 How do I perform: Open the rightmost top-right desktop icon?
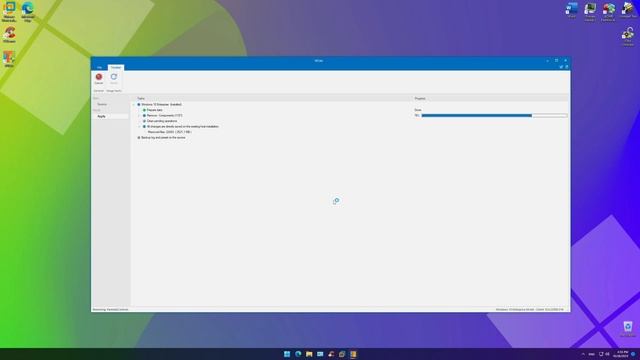tap(628, 11)
